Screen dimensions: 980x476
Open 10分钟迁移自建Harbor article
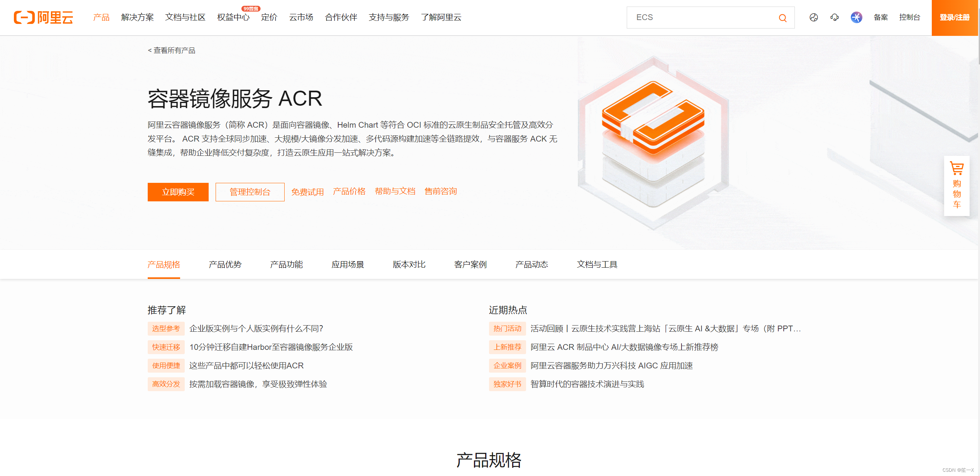click(x=271, y=347)
